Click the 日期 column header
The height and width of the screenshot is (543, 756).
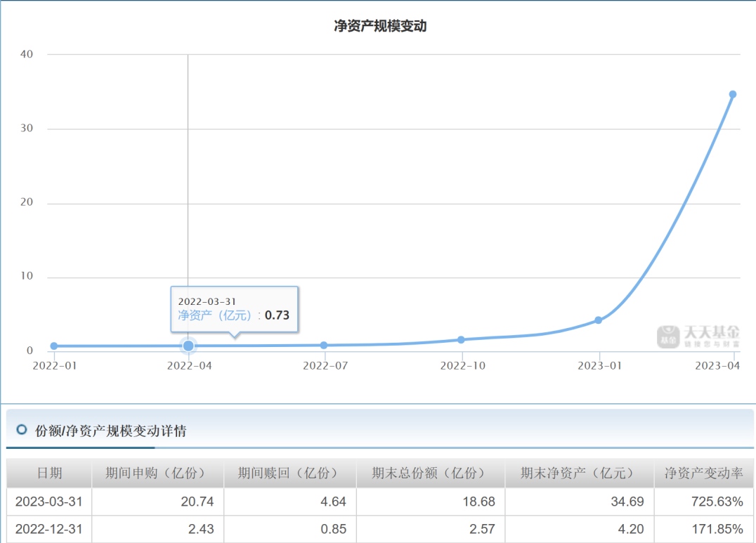click(x=49, y=473)
